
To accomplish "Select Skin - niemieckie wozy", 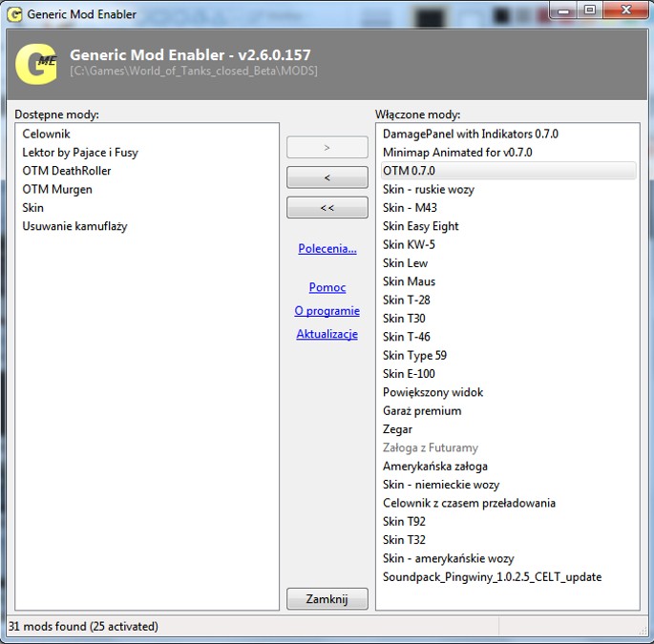I will tap(441, 485).
